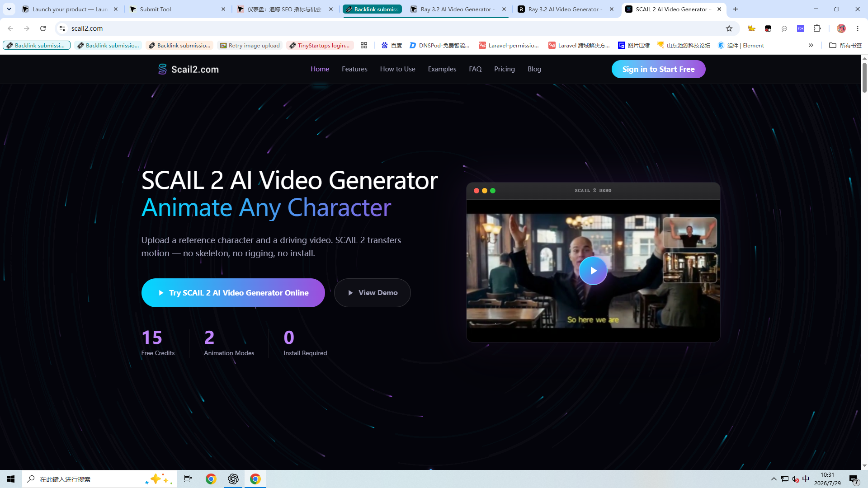
Task: Click Try SCAIL 2 AI Video Generator Online
Action: click(233, 293)
